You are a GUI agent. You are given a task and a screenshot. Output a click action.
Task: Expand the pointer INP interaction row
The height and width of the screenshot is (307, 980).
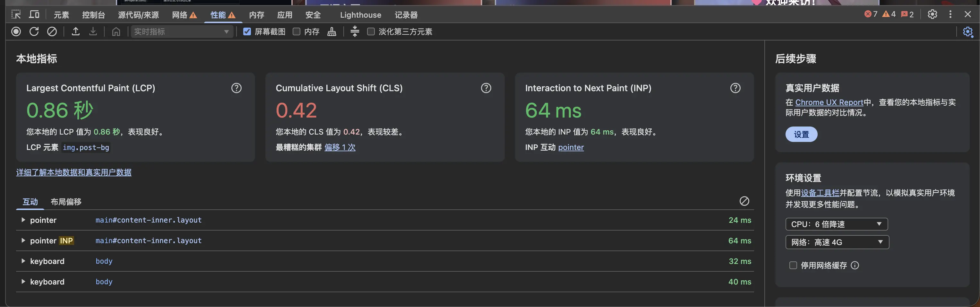385,241
